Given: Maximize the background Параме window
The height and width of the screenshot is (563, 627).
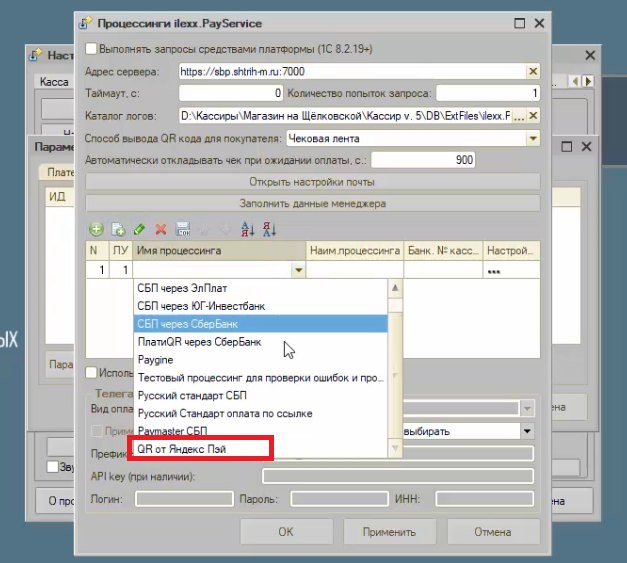Looking at the screenshot, I should [567, 147].
